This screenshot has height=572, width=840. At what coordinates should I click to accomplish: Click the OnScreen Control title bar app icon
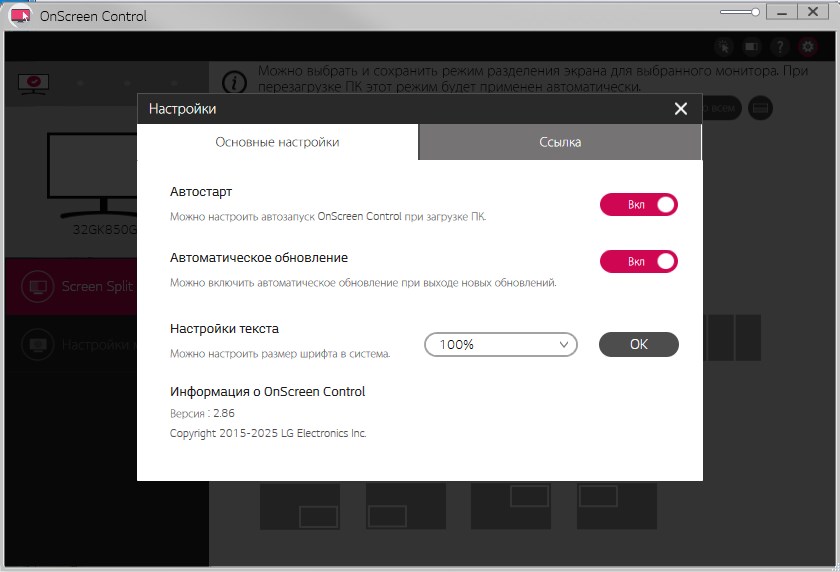pyautogui.click(x=21, y=16)
